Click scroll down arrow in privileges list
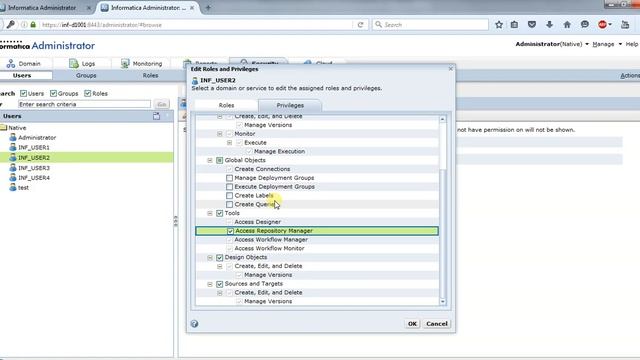Viewport: 640px width, 360px height. [442, 302]
